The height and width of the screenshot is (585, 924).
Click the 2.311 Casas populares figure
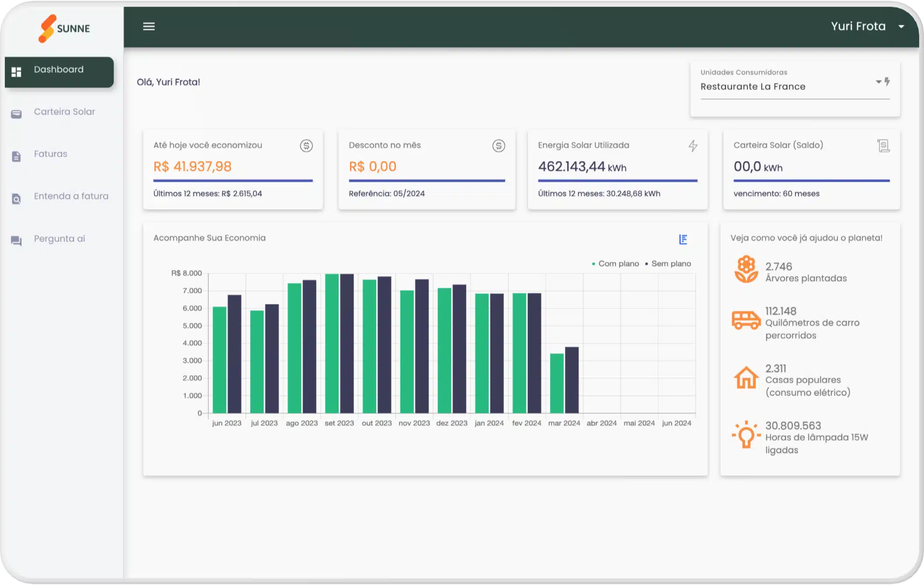(x=776, y=368)
